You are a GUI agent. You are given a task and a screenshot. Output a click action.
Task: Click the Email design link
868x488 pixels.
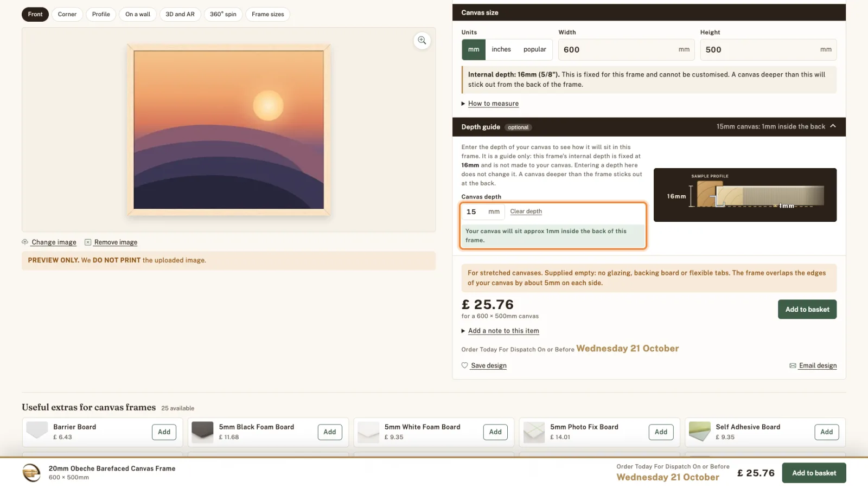click(818, 365)
